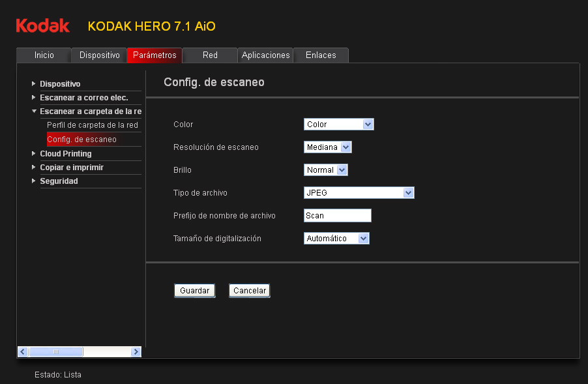Click the Estado: Lista status text
This screenshot has height=384, width=588.
(x=58, y=375)
